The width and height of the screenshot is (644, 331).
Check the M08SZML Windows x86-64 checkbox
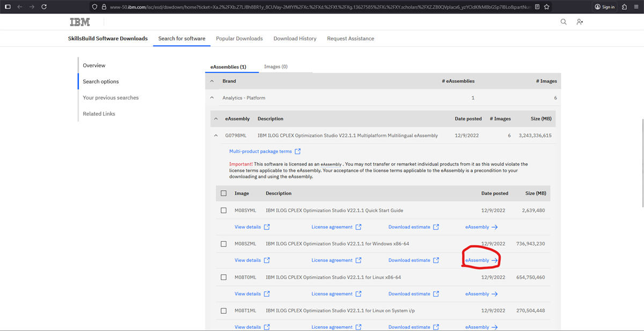224,244
